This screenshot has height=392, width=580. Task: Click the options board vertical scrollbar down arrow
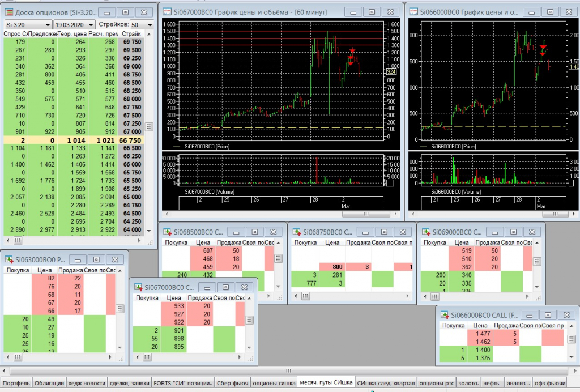click(x=149, y=231)
